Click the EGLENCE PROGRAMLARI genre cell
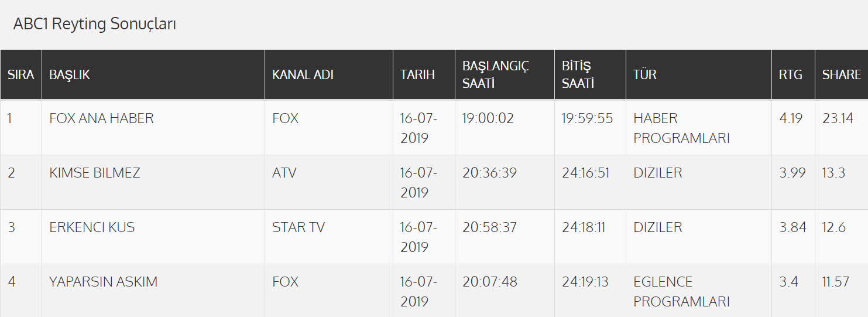This screenshot has width=868, height=317. (x=681, y=292)
